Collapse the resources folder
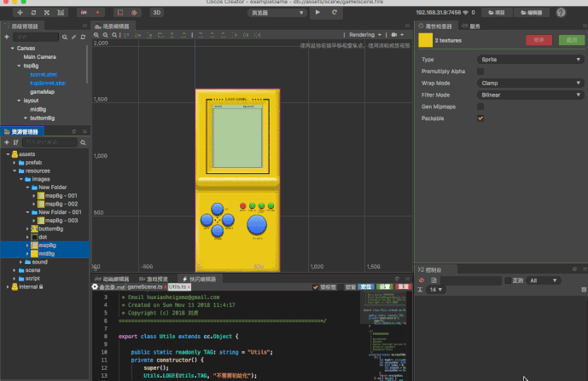Image resolution: width=588 pixels, height=381 pixels. [15, 170]
